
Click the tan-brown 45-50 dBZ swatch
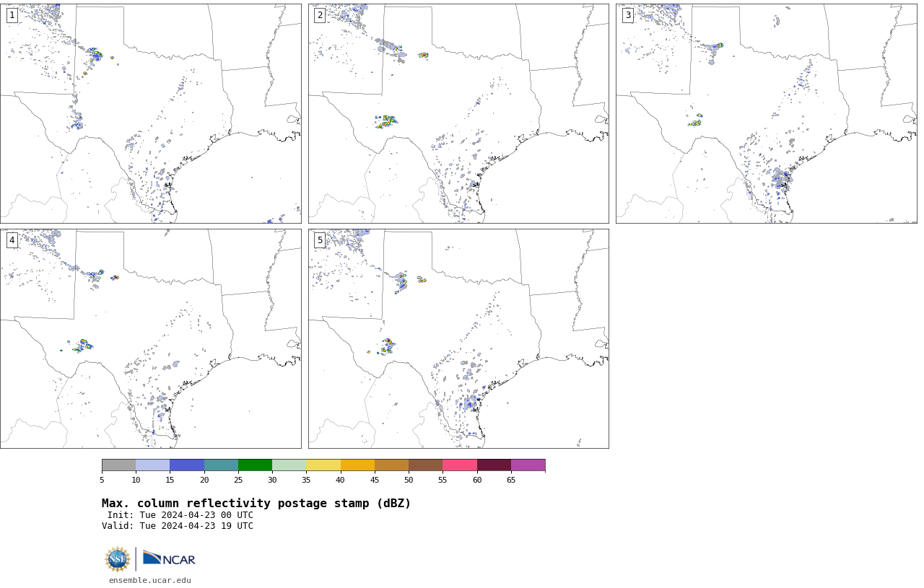391,465
